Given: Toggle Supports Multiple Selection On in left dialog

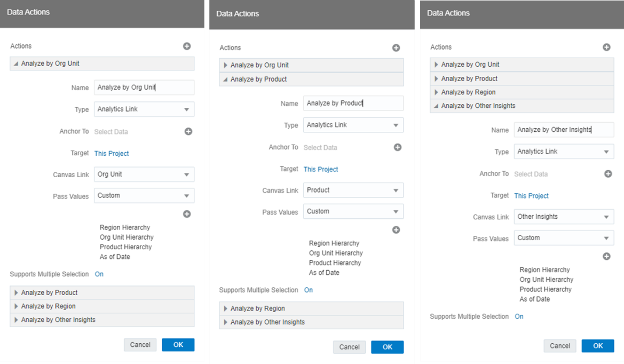Looking at the screenshot, I should click(99, 274).
